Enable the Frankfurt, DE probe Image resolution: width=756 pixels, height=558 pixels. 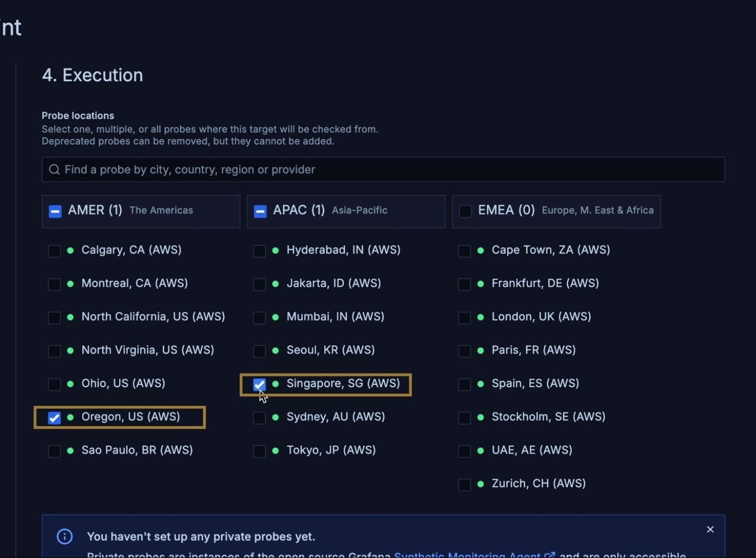pyautogui.click(x=465, y=284)
